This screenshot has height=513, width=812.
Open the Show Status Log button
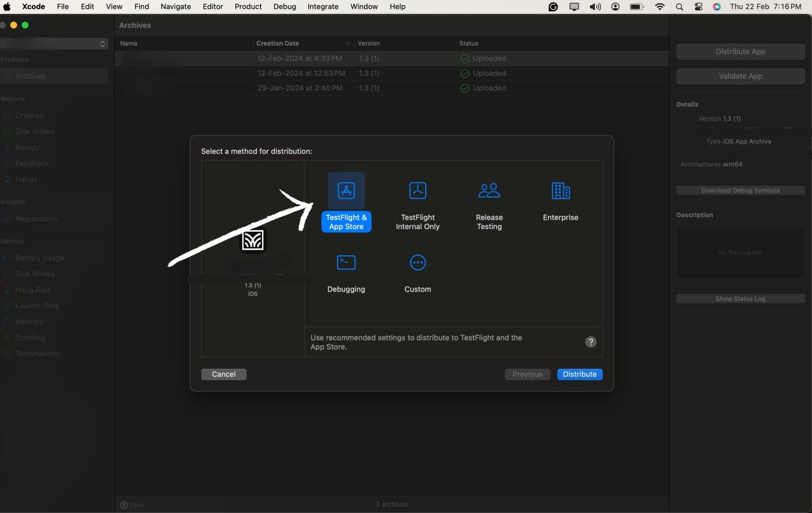(740, 298)
